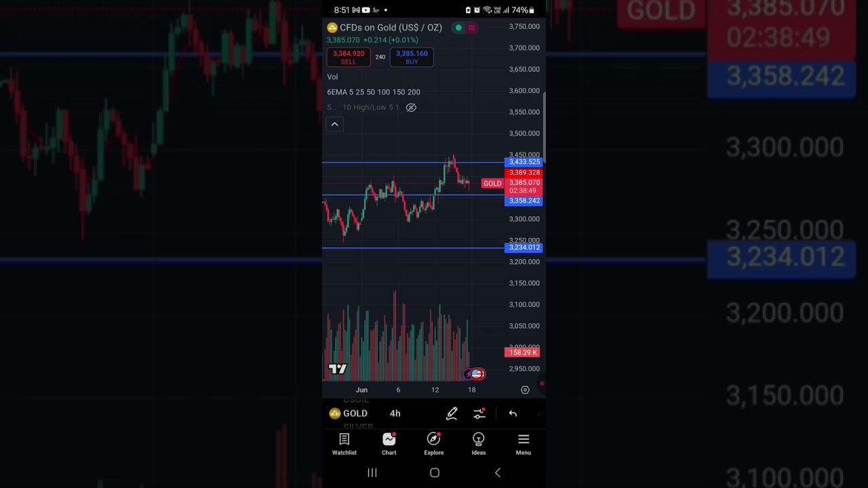Open chart settings gear icon

click(x=525, y=390)
